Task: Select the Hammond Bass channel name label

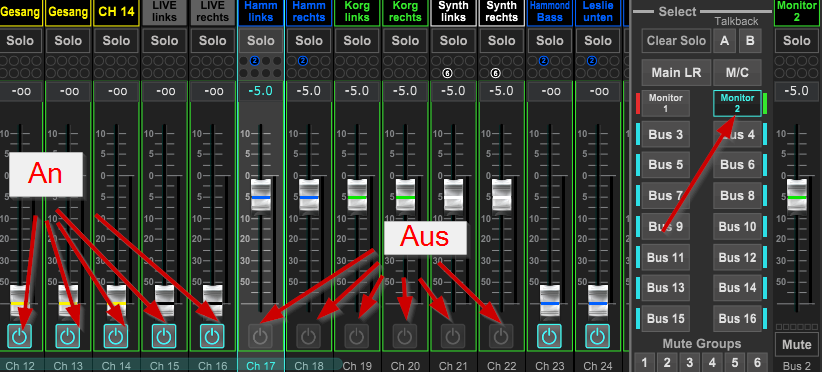Action: pos(550,13)
